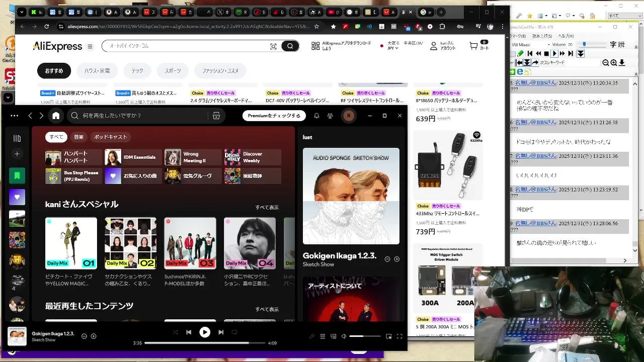Open Your Library in Spotify sidebar
Viewport: 644px width, 362px height.
(17, 138)
